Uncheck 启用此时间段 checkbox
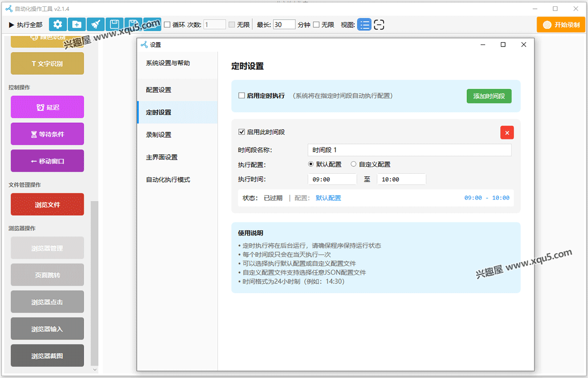This screenshot has width=588, height=378. tap(242, 132)
